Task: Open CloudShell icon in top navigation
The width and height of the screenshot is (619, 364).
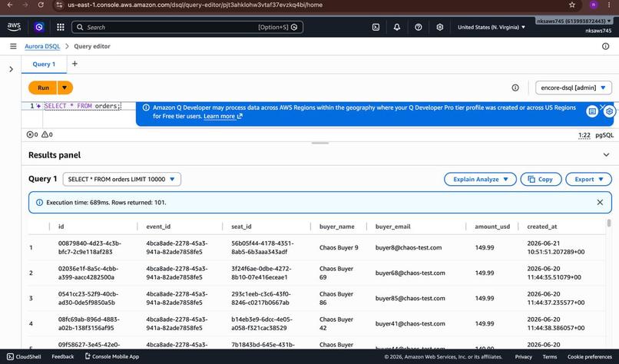Action: click(x=376, y=27)
